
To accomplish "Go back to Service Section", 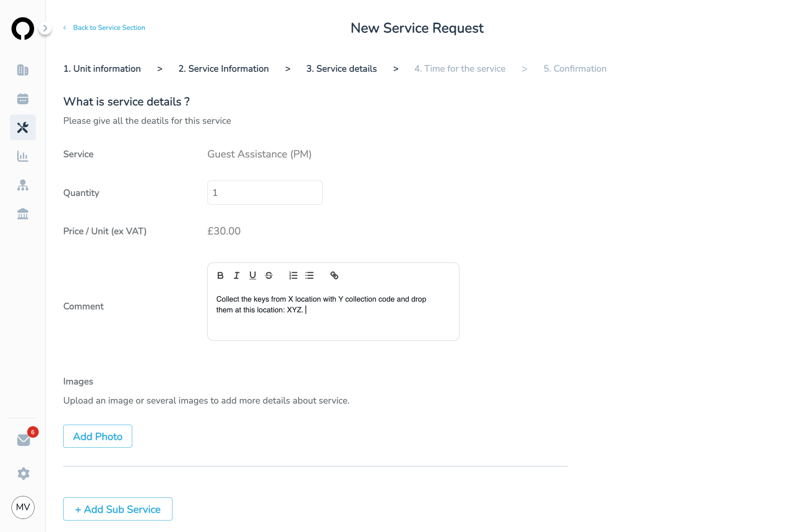I will [x=105, y=28].
